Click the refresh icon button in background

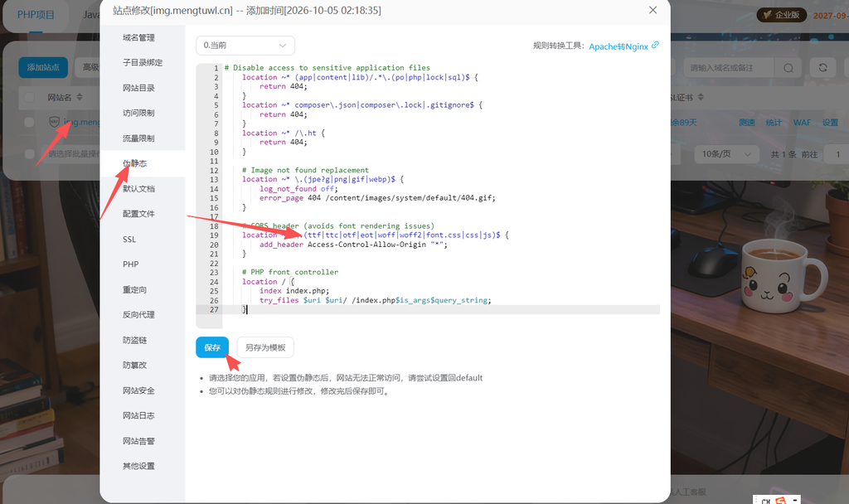click(823, 68)
